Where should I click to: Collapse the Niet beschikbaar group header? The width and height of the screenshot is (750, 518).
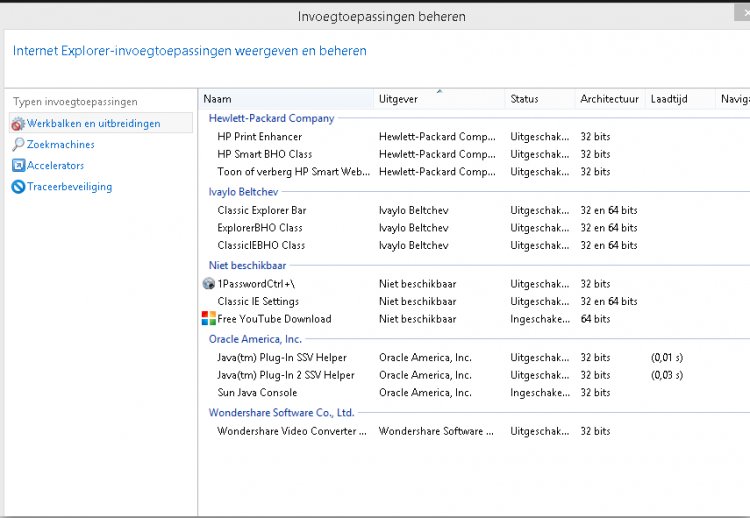pyautogui.click(x=247, y=265)
